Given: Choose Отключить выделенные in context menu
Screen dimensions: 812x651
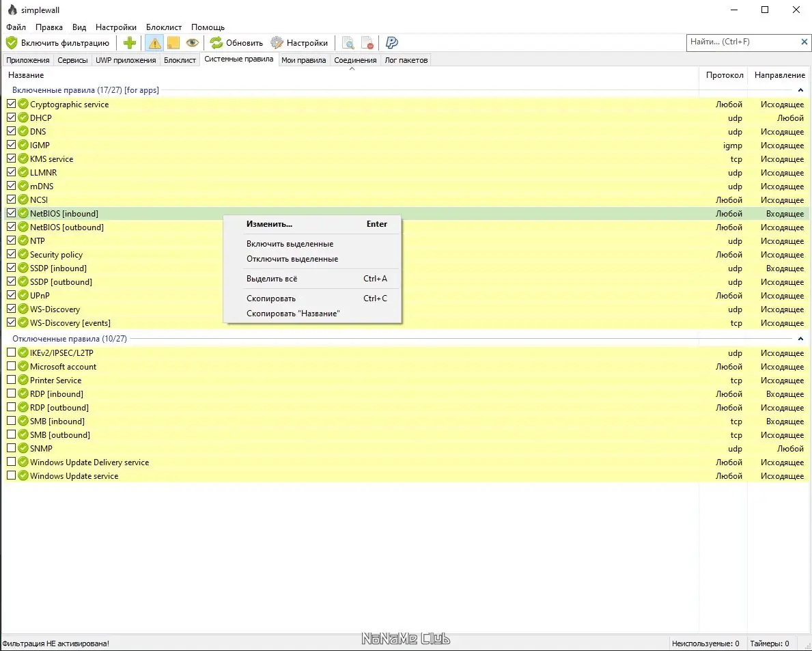Looking at the screenshot, I should tap(312, 259).
